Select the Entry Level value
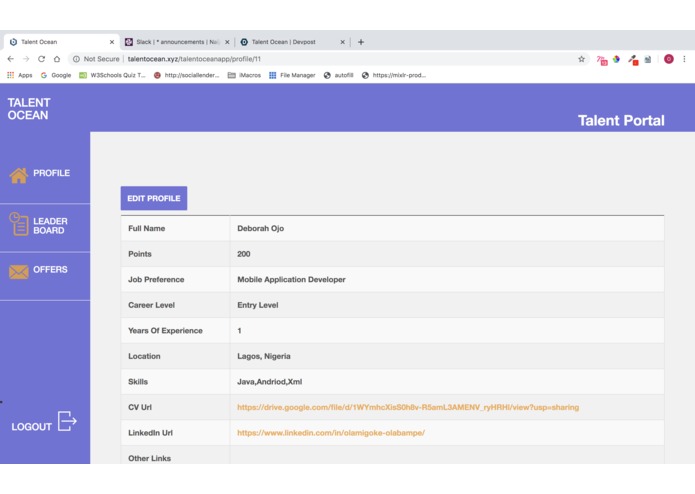This screenshot has height=494, width=695. pos(258,305)
